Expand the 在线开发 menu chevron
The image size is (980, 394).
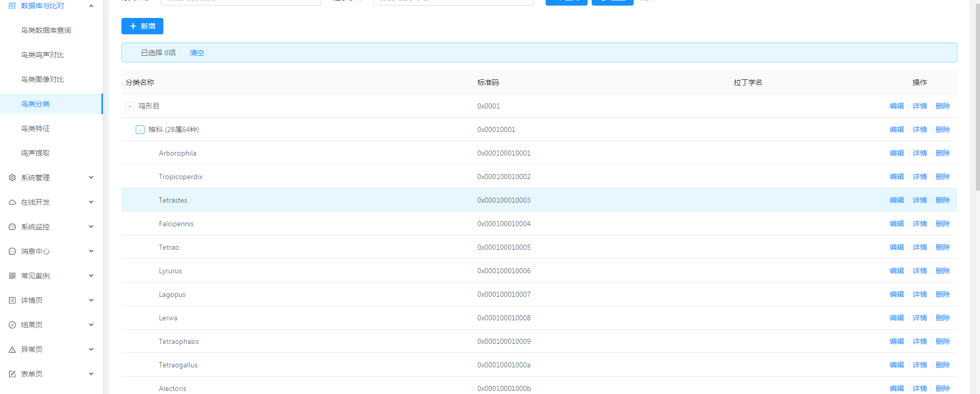click(x=91, y=202)
